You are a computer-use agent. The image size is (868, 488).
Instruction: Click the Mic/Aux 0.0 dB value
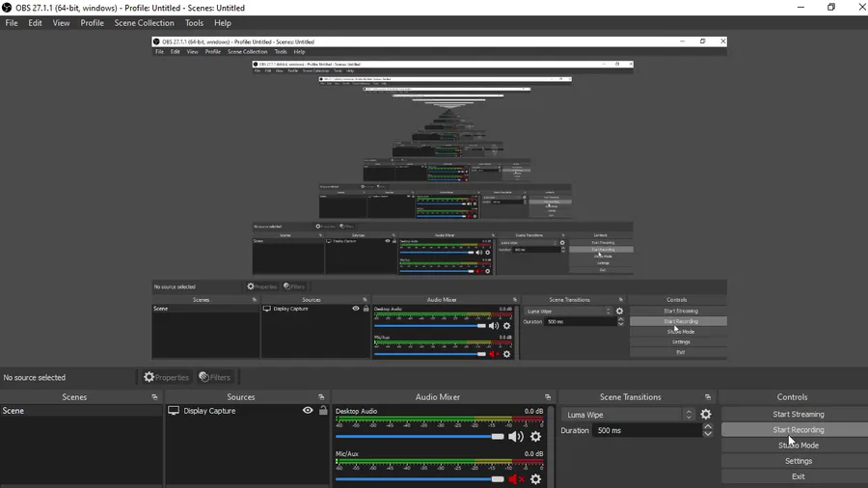533,453
